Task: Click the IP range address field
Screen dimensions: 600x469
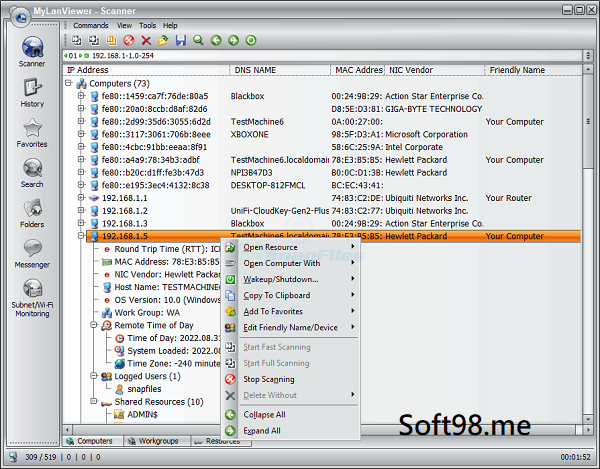Action: click(322, 55)
